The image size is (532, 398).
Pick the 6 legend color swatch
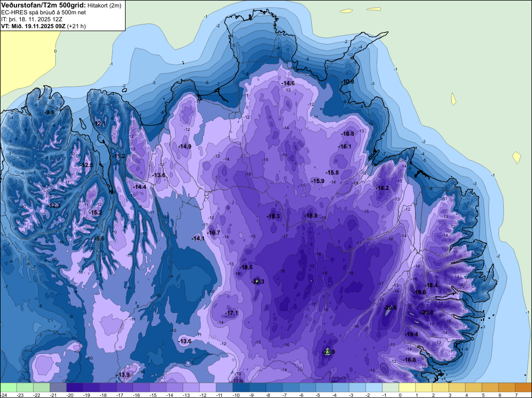point(507,387)
